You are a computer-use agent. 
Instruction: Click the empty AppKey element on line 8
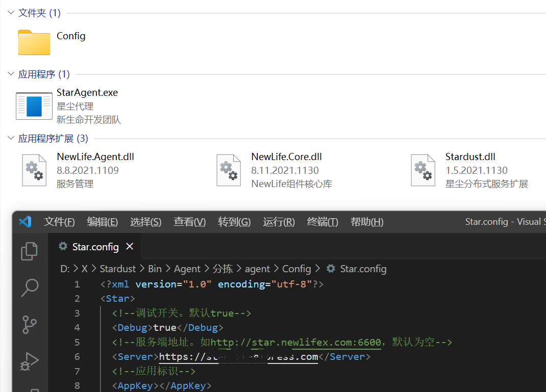click(162, 386)
